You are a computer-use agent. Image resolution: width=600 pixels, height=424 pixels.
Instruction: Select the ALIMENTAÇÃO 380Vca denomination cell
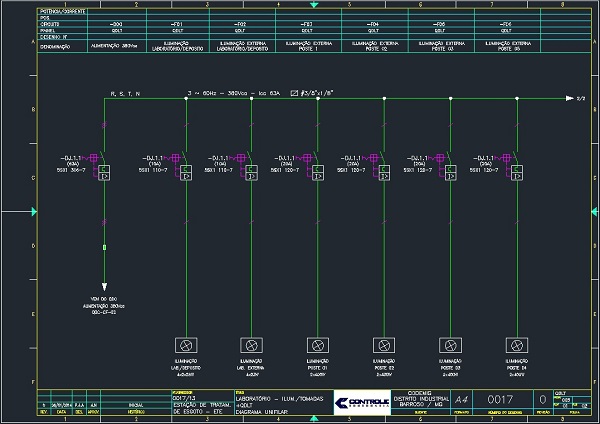pos(116,45)
